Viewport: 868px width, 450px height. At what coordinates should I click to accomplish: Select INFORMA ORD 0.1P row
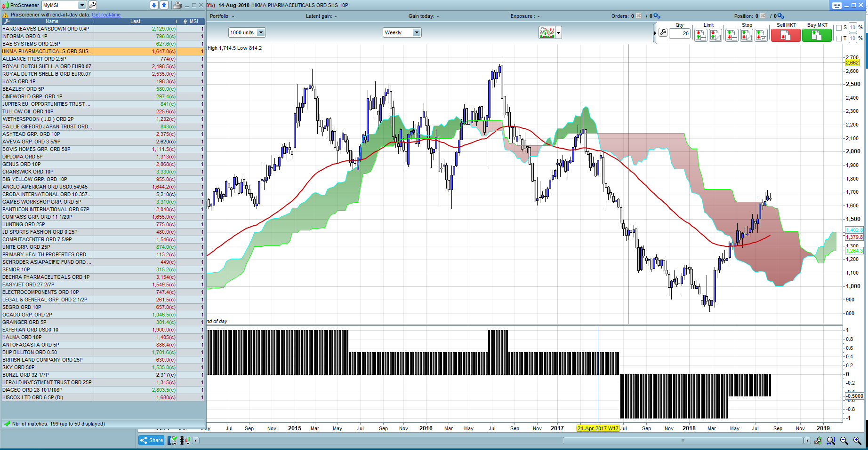pos(103,36)
